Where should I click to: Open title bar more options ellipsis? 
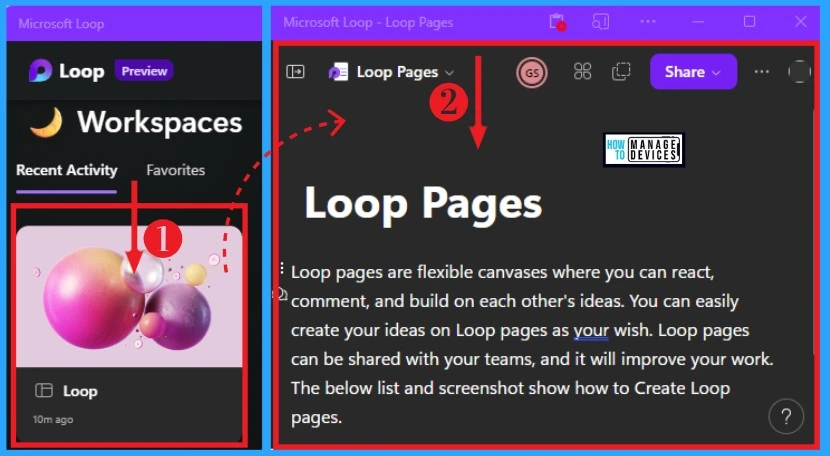(x=648, y=22)
